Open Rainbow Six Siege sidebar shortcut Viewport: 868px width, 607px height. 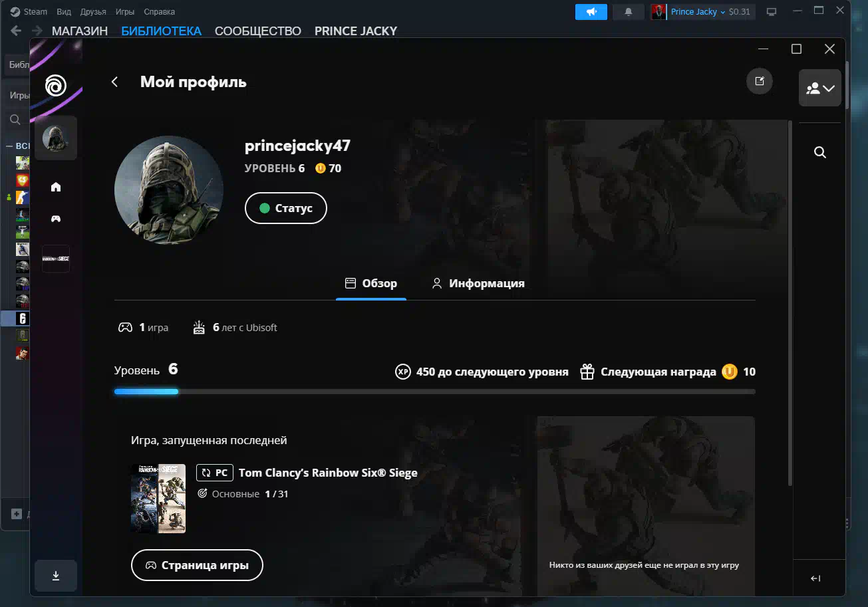pyautogui.click(x=56, y=259)
